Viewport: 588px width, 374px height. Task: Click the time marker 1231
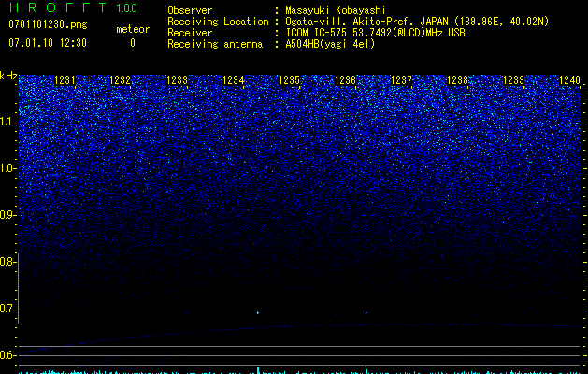click(65, 80)
